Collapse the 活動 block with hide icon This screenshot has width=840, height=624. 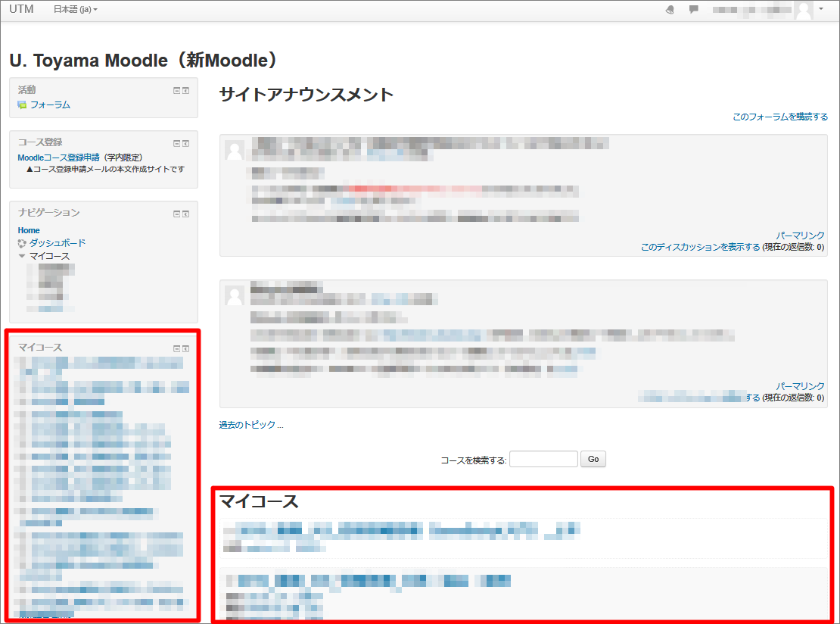coord(176,91)
